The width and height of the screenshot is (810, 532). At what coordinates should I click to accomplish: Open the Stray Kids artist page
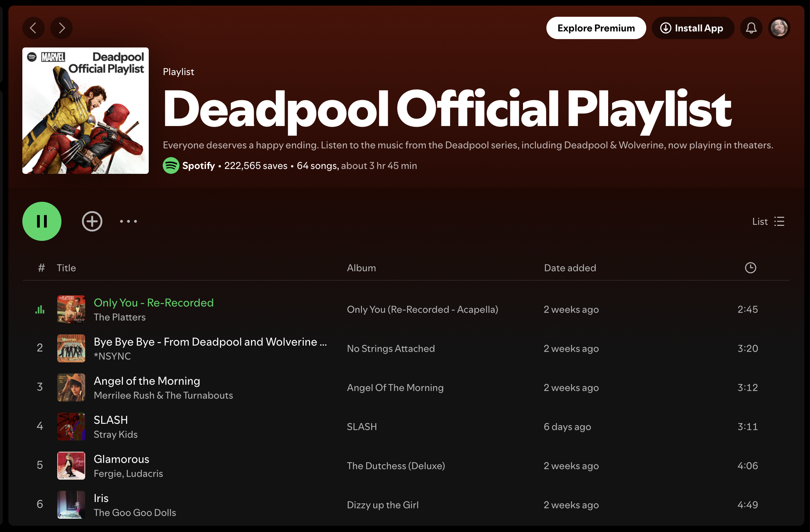coord(116,435)
